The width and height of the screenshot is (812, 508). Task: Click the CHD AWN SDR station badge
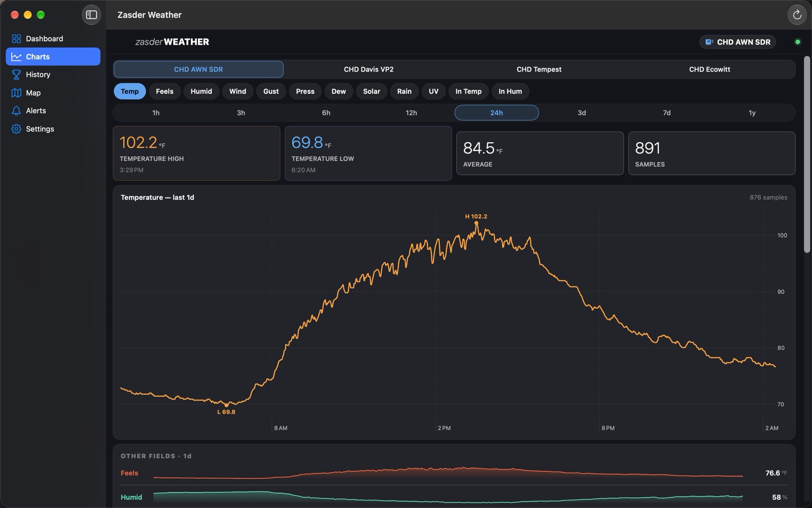pyautogui.click(x=738, y=42)
